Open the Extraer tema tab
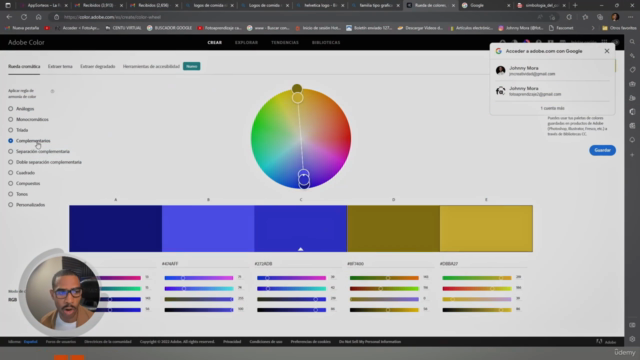The width and height of the screenshot is (640, 360). tap(60, 67)
